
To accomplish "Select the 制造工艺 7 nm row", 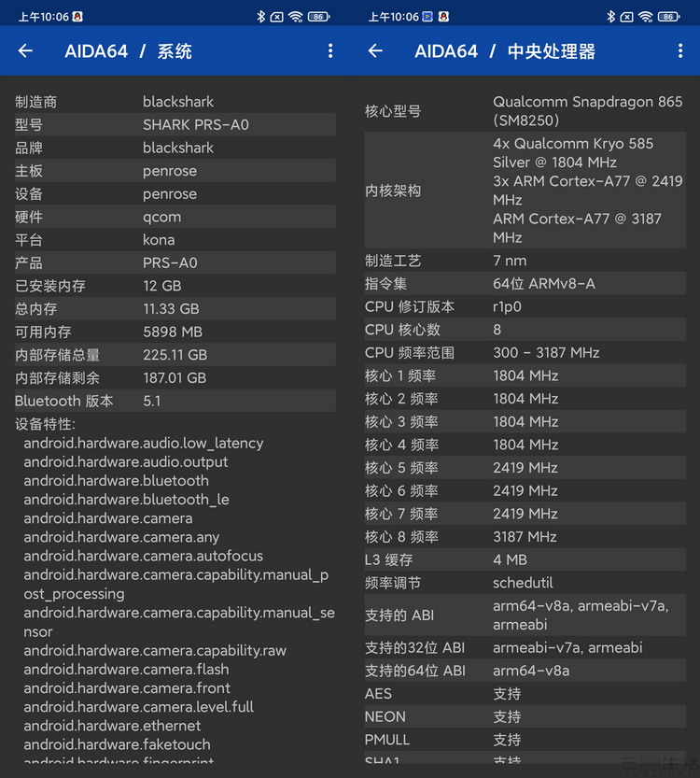I will (525, 261).
